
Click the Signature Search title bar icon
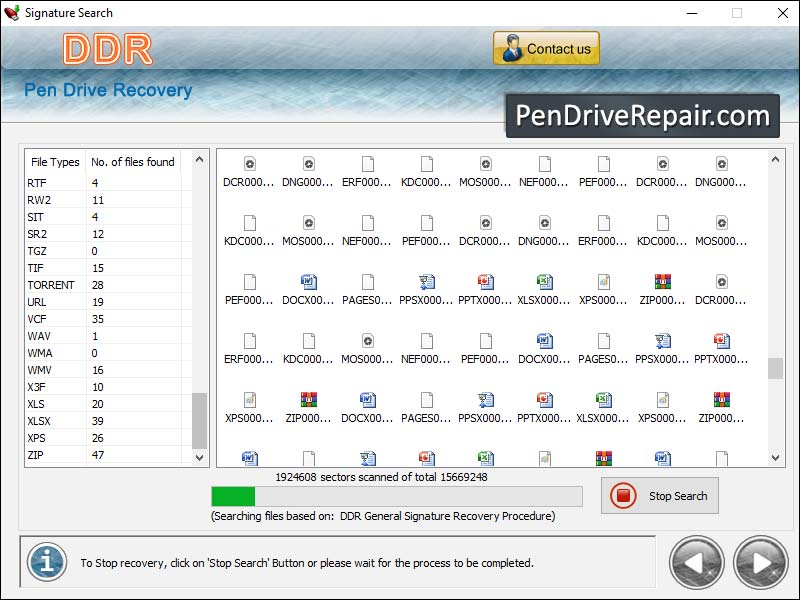click(x=13, y=13)
